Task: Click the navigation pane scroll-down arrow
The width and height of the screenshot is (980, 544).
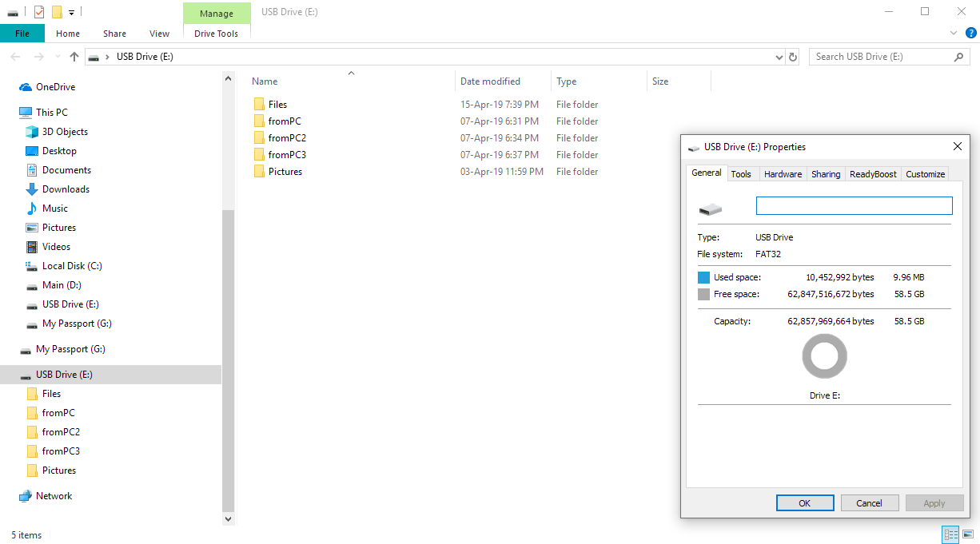Action: point(228,518)
